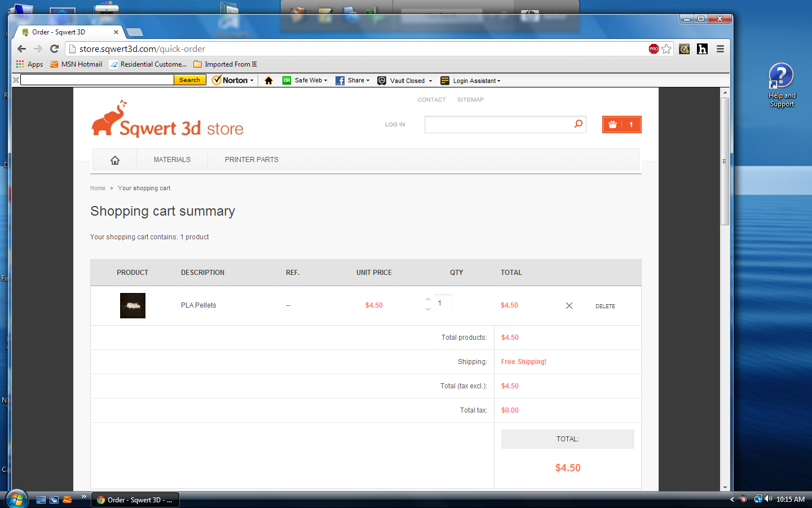
Task: Click the X icon beside DELETE
Action: click(x=569, y=306)
